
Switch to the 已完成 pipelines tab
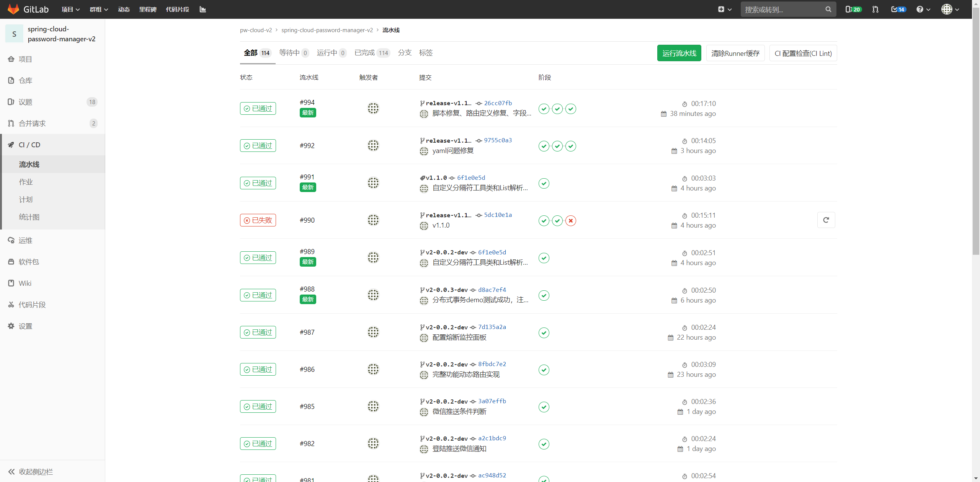pyautogui.click(x=371, y=53)
